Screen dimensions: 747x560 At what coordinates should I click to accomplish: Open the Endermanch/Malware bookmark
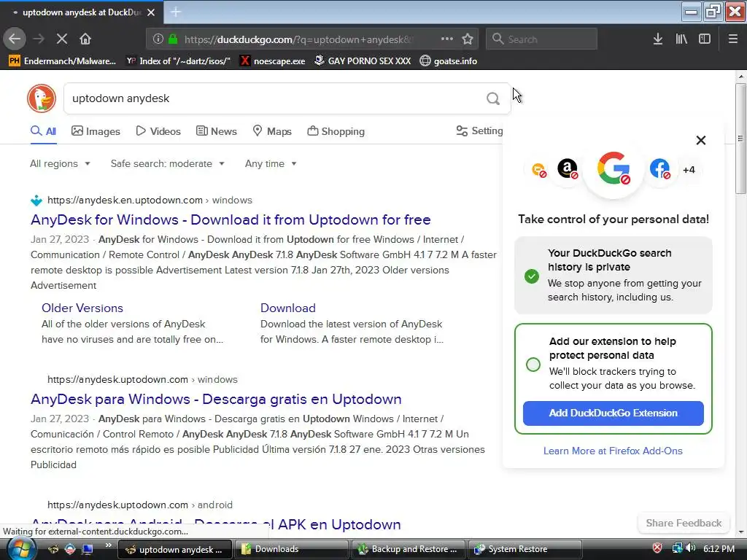[63, 61]
